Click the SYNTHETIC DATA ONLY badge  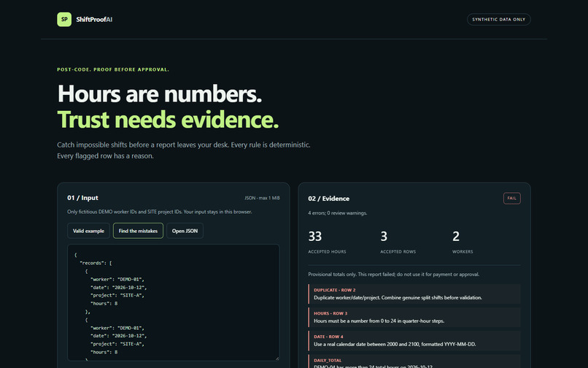498,20
